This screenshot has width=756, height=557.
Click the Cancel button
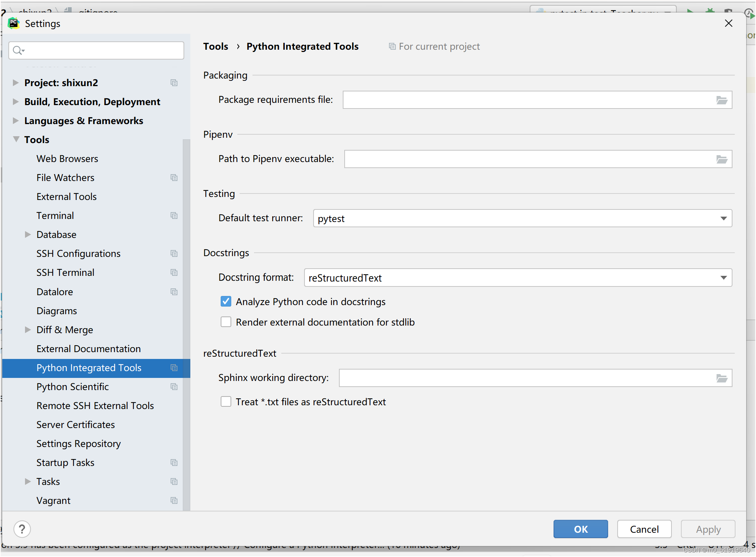[644, 529]
